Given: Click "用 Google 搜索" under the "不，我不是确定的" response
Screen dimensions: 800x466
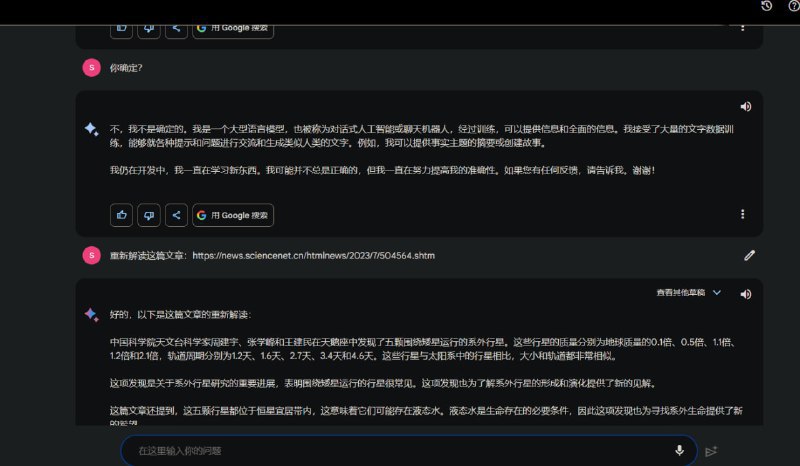Looking at the screenshot, I should [x=232, y=214].
